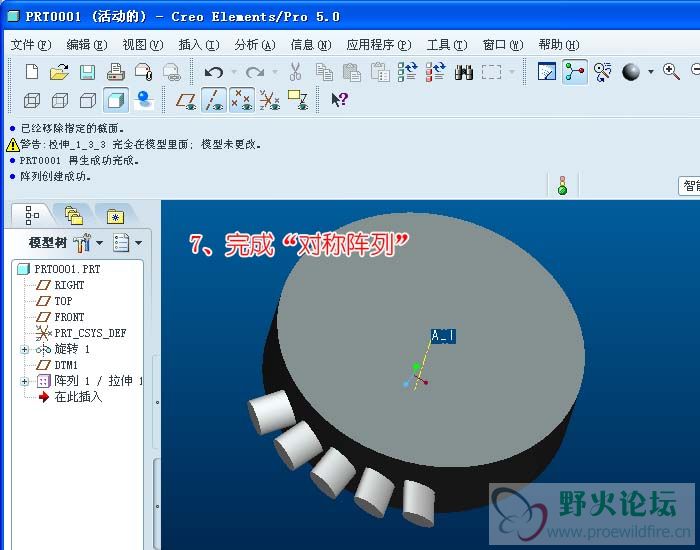Expand the 旋转 1 feature
Viewport: 700px width, 550px height.
click(x=25, y=350)
